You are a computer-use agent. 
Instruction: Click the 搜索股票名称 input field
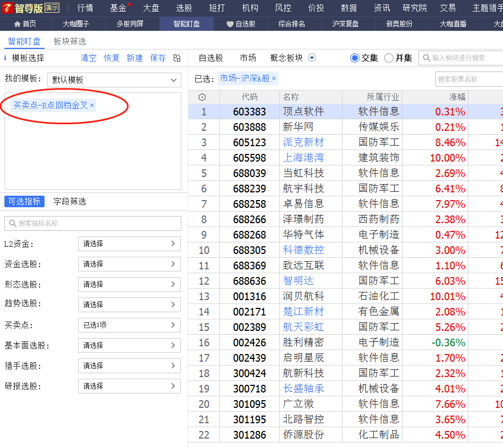(x=469, y=79)
